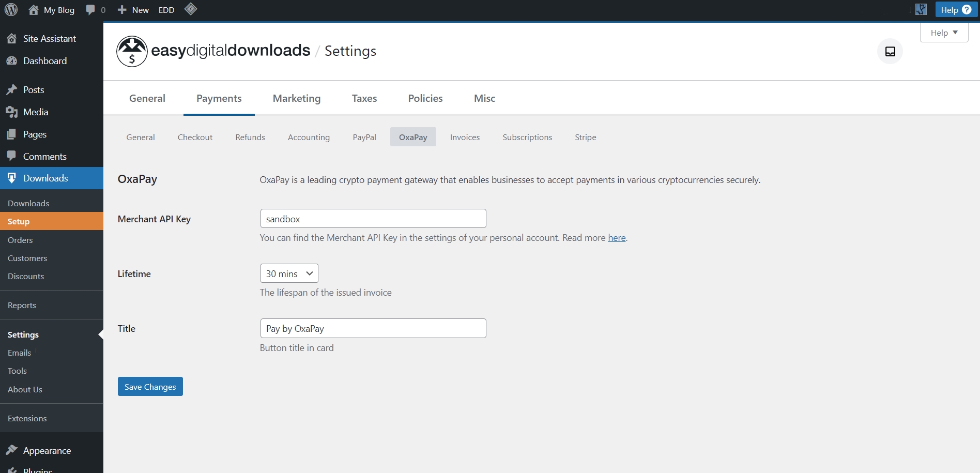The width and height of the screenshot is (980, 473).
Task: Follow the 'here' link for API key
Action: pos(616,238)
